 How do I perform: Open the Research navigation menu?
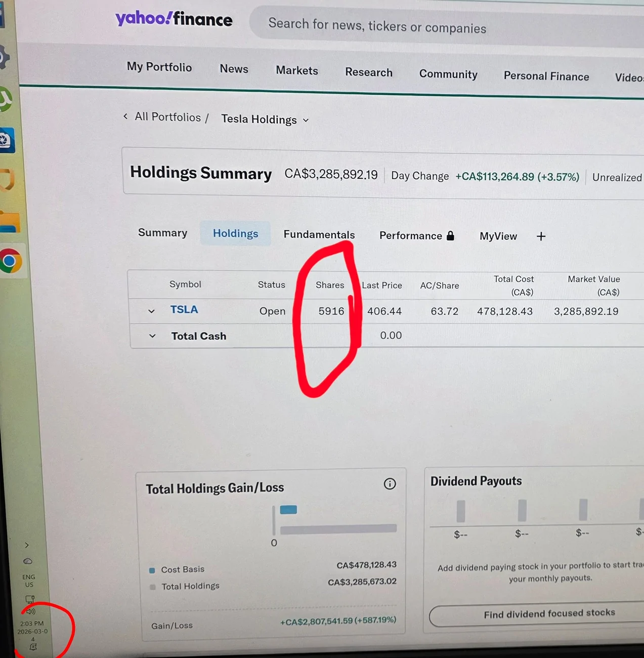369,72
